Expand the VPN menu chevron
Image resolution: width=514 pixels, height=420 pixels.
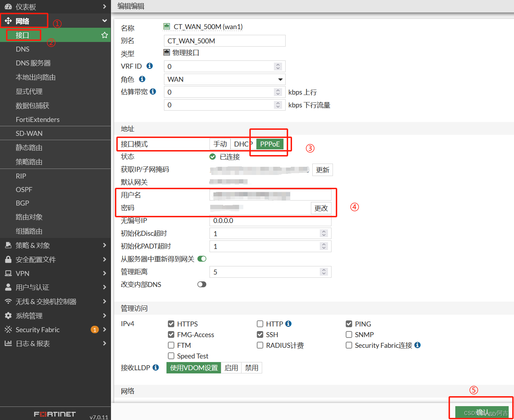coord(105,273)
